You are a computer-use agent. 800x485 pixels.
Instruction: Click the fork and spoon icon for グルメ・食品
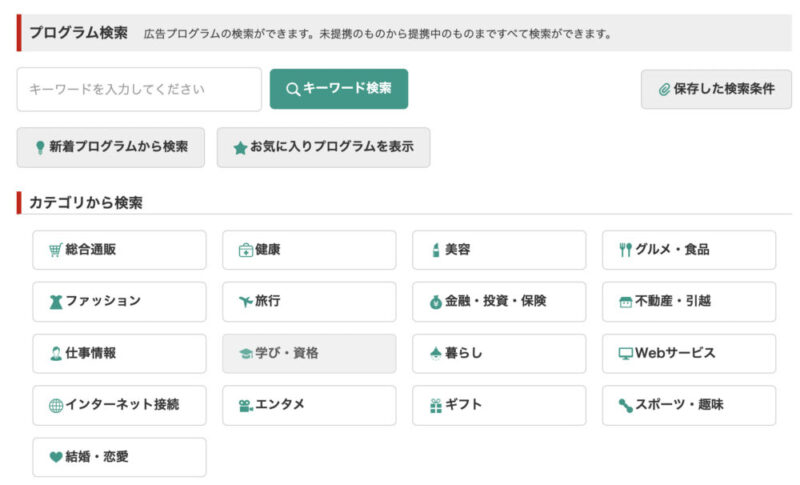(626, 250)
